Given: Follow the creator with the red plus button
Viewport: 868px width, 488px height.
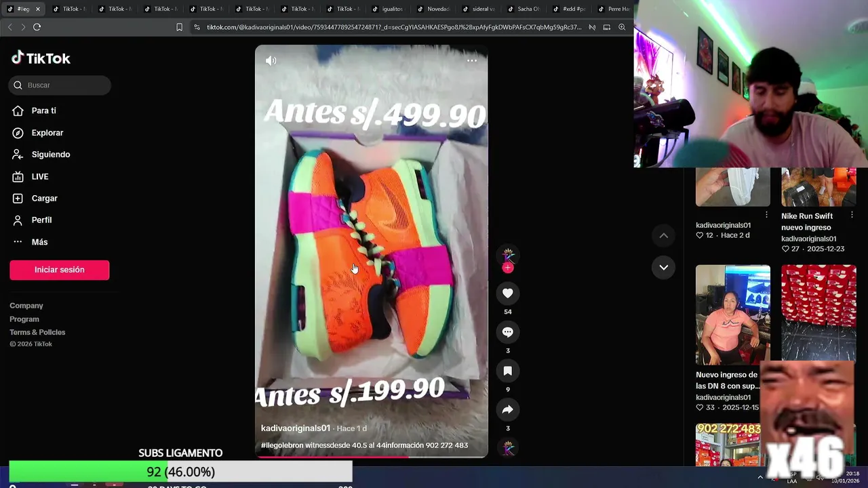Looking at the screenshot, I should tap(508, 268).
